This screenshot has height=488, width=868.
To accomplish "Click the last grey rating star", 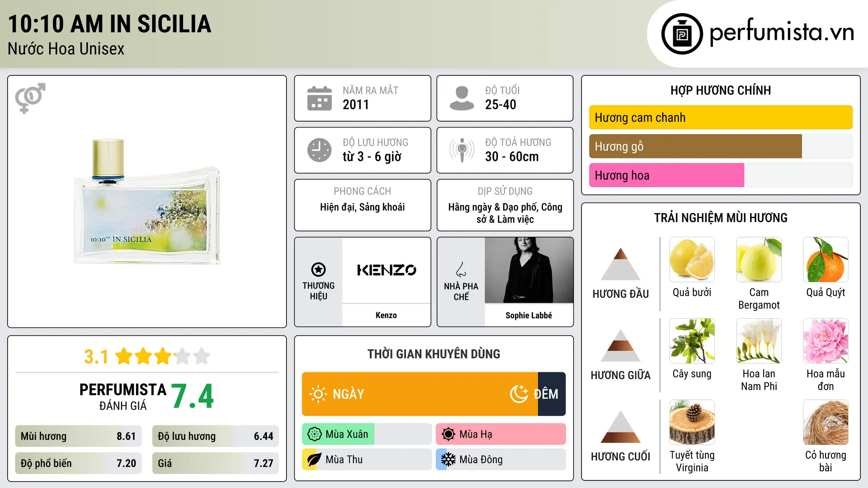I will point(202,356).
